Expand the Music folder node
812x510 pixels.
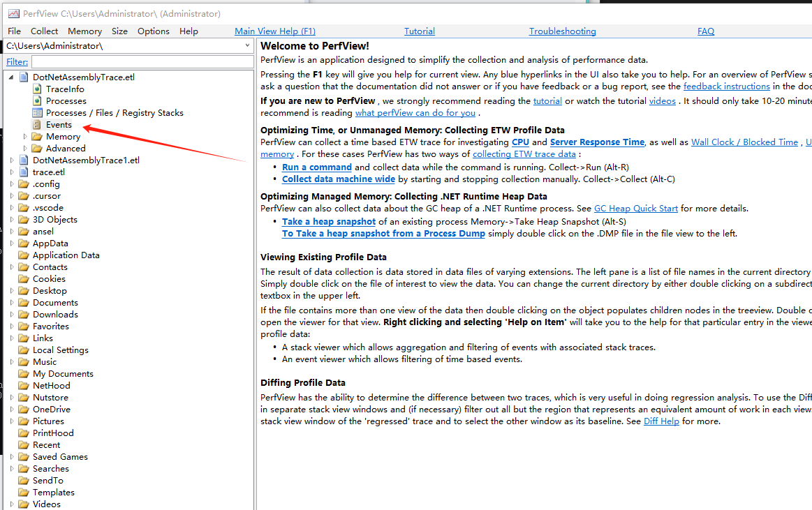12,362
